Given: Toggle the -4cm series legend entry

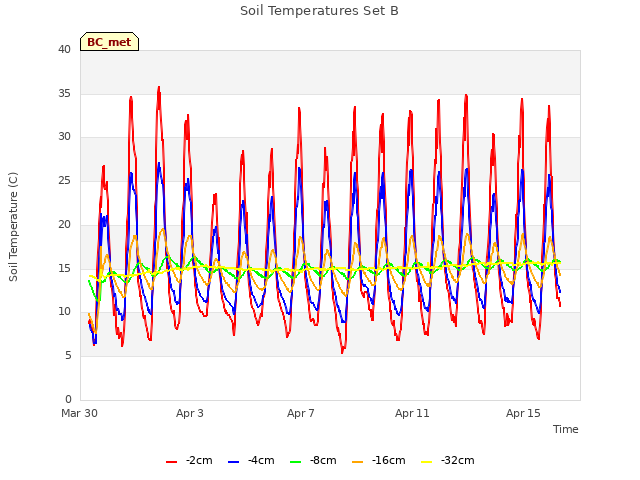Looking at the screenshot, I should pos(251,461).
